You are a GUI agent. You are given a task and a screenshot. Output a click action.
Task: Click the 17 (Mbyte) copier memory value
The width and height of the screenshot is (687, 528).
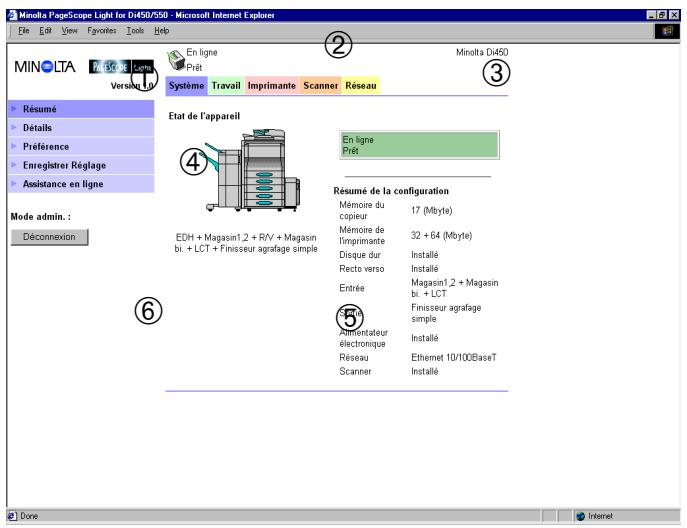432,211
